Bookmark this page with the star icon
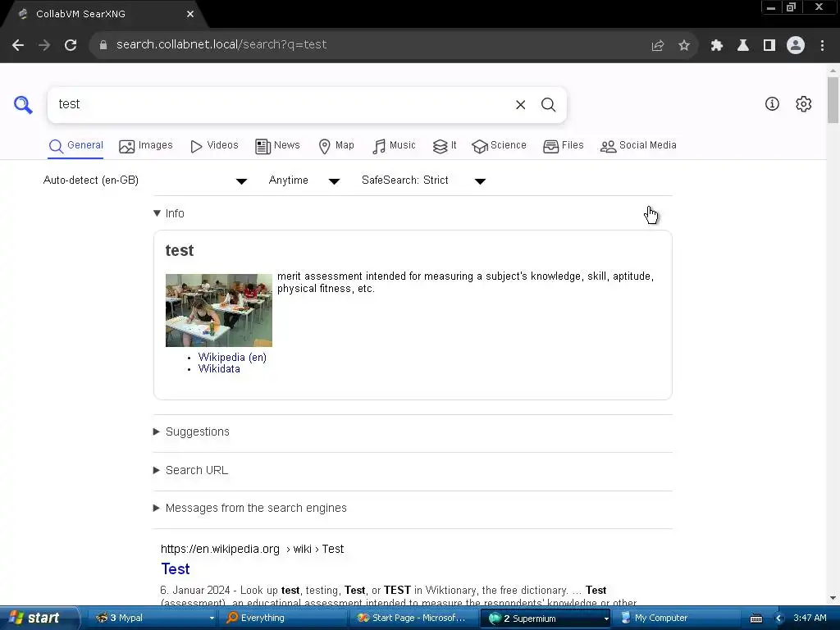Image resolution: width=840 pixels, height=630 pixels. [x=684, y=46]
